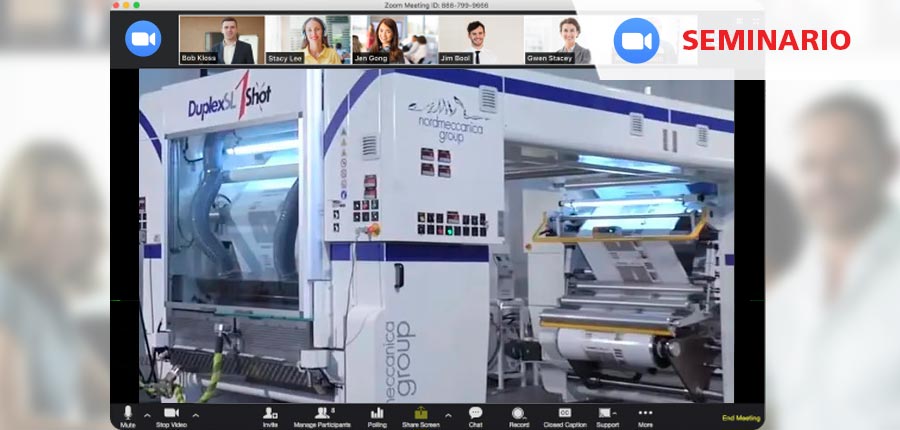Open the Support tool
The image size is (900, 430).
606,414
